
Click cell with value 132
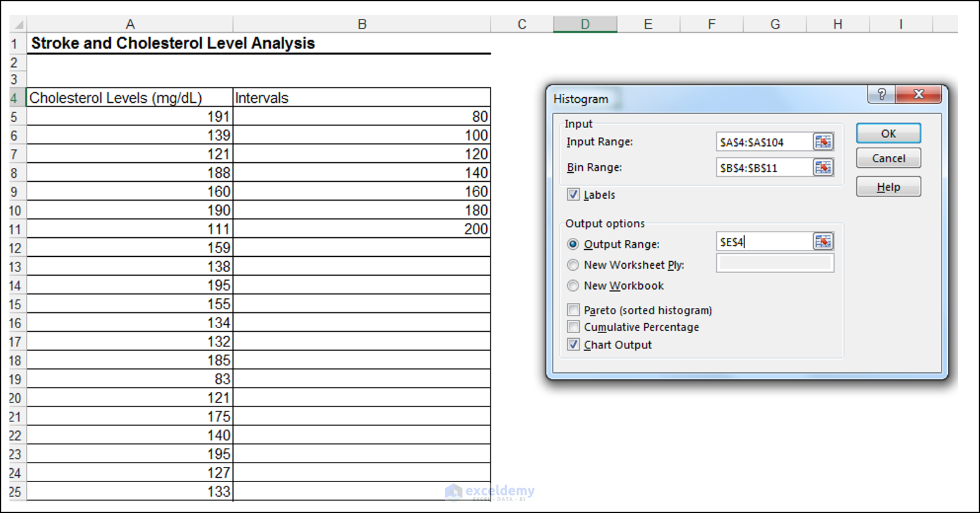pos(130,341)
